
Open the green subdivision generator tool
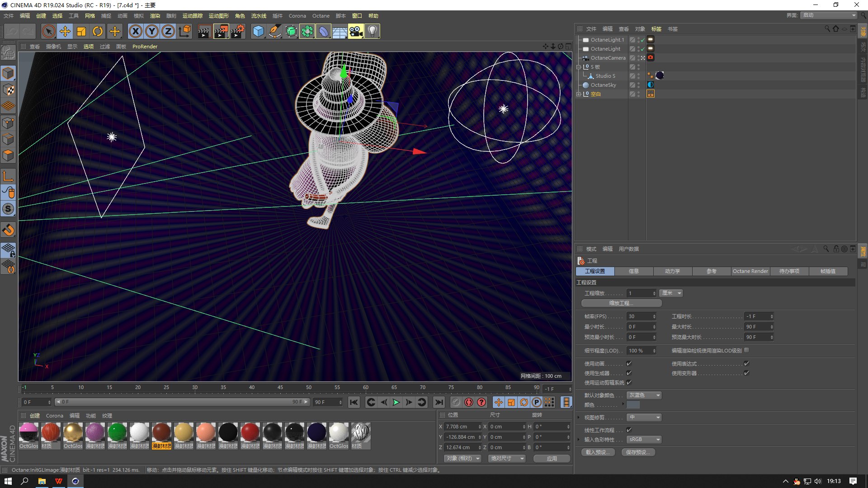pyautogui.click(x=291, y=31)
